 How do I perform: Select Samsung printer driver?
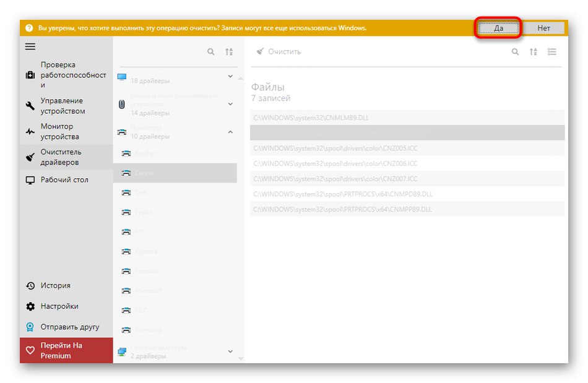tap(175, 330)
